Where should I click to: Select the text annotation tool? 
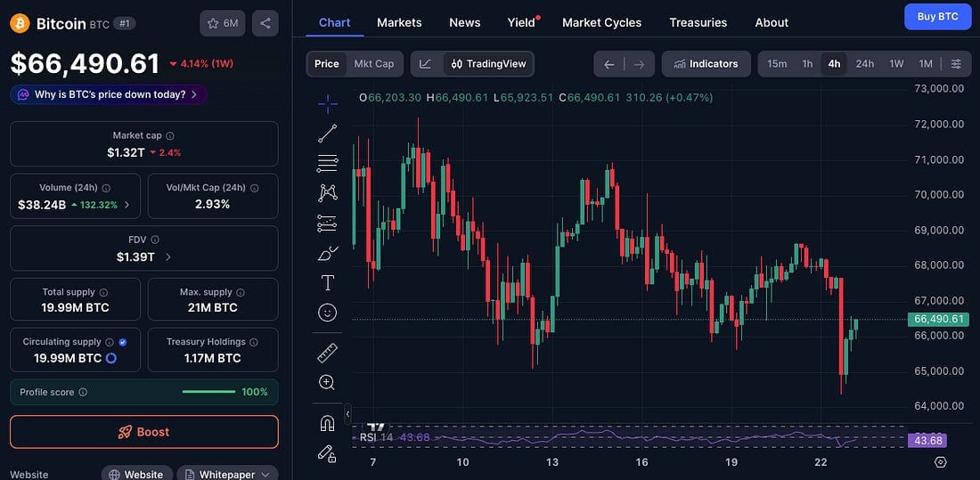click(x=328, y=282)
